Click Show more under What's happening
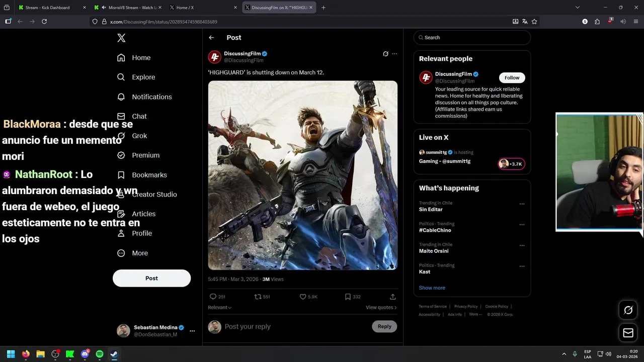 click(432, 288)
